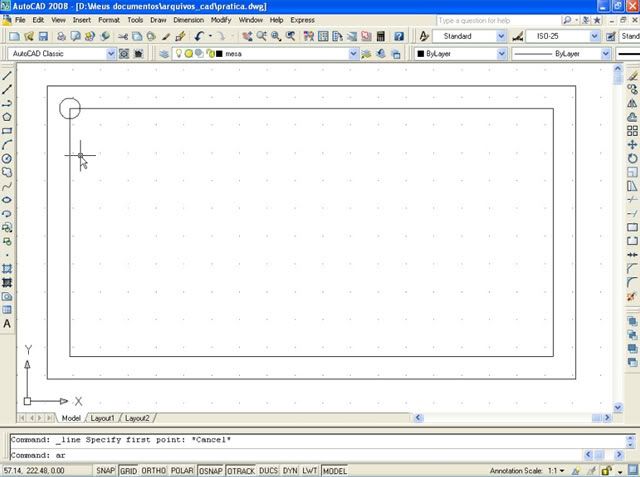Click the Save icon on the standard toolbar

(43, 36)
